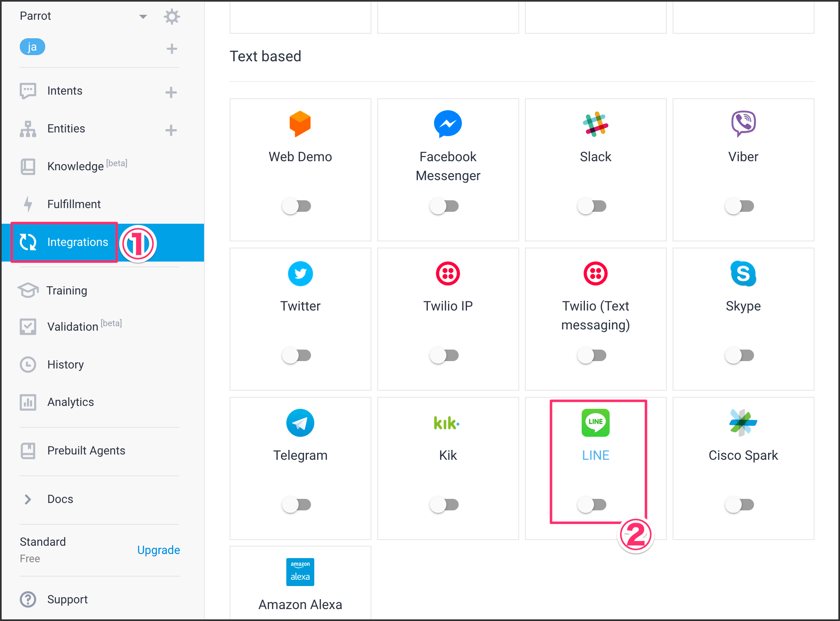Go to the Analytics section
Viewport: 840px width, 621px height.
[x=70, y=402]
